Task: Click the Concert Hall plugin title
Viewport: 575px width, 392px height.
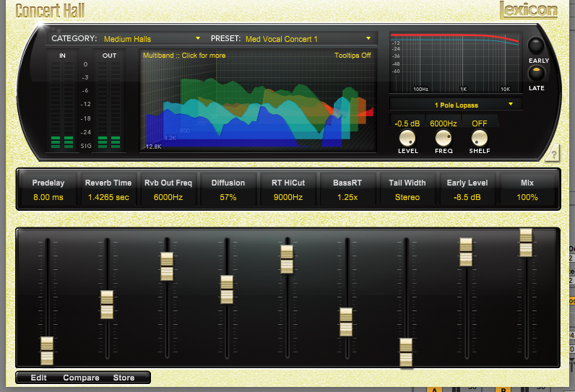Action: (50, 11)
